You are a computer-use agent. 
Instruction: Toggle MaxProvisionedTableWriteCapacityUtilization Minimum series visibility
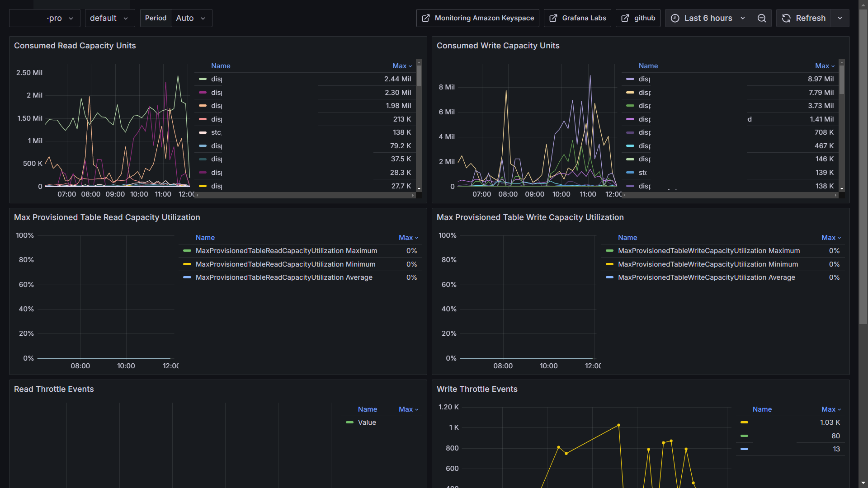pyautogui.click(x=708, y=264)
